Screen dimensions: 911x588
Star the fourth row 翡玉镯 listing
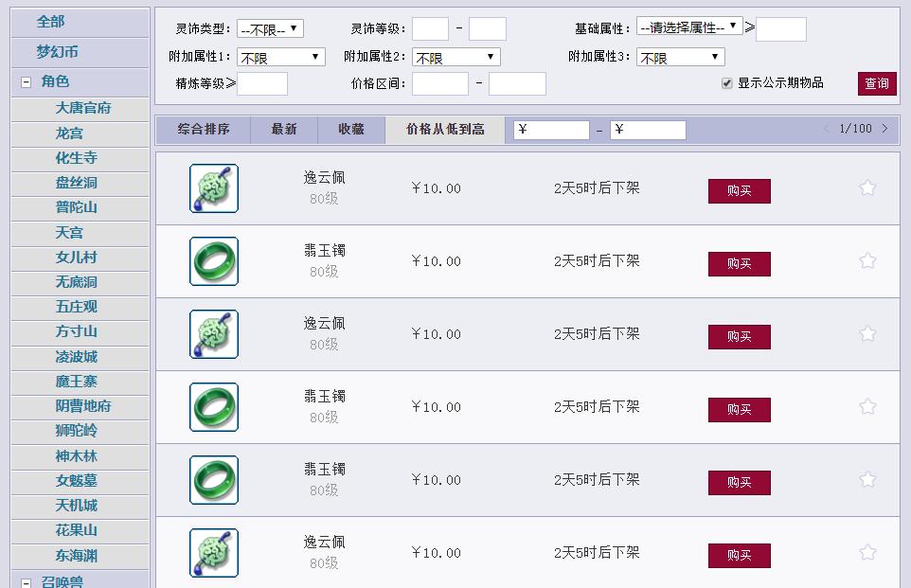(x=866, y=406)
